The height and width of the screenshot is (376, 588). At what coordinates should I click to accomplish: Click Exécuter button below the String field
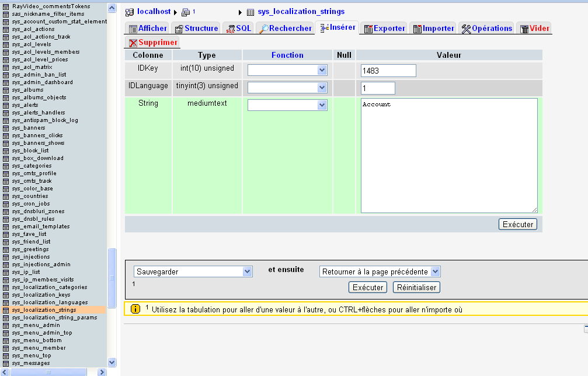(x=517, y=224)
